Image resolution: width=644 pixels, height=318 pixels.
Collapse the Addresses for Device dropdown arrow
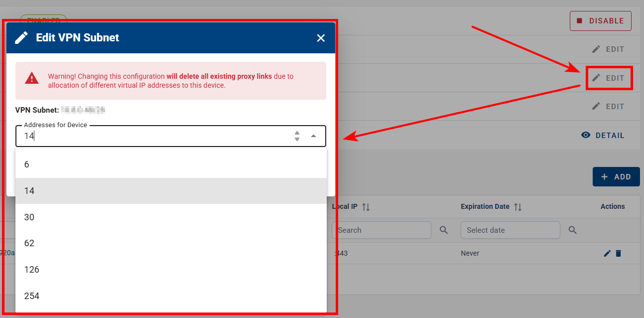313,136
